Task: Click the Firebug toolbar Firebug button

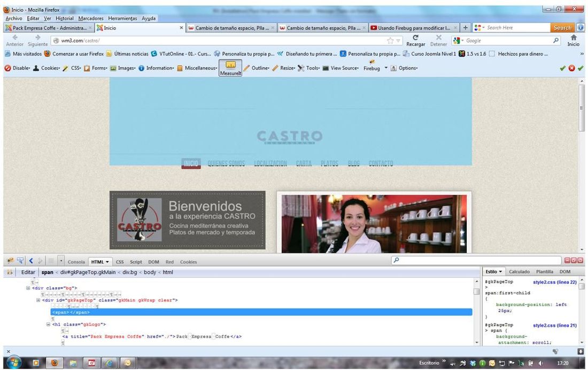Action: click(372, 65)
